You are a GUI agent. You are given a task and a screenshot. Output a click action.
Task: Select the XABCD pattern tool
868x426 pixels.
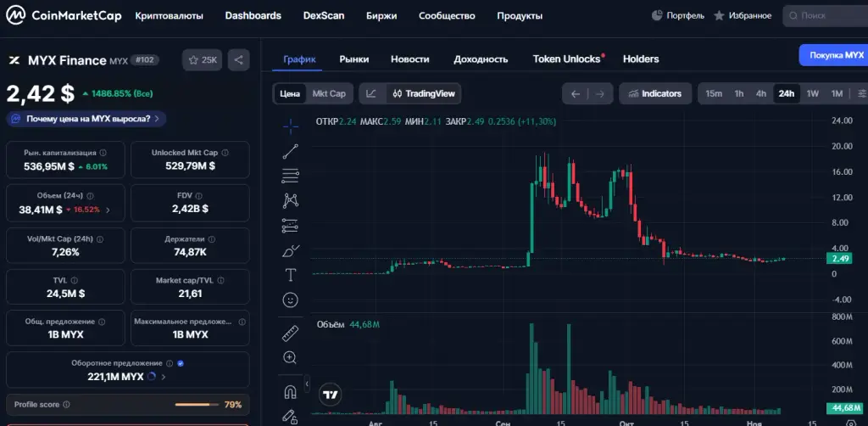click(x=290, y=200)
